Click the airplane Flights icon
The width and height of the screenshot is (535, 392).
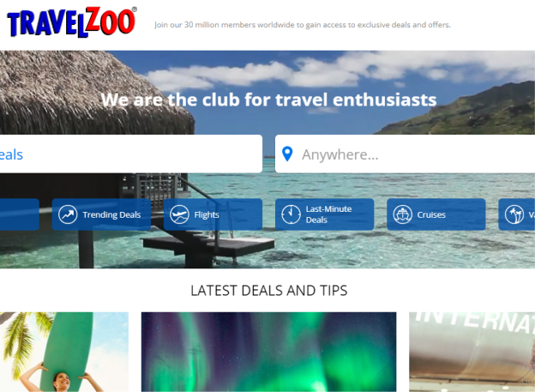point(179,214)
